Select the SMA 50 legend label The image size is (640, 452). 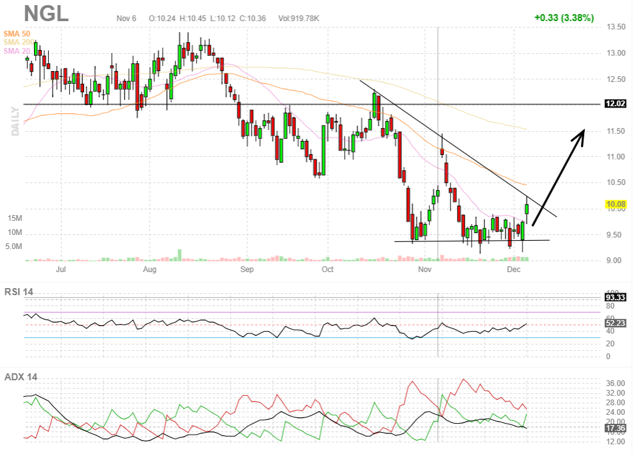point(17,34)
